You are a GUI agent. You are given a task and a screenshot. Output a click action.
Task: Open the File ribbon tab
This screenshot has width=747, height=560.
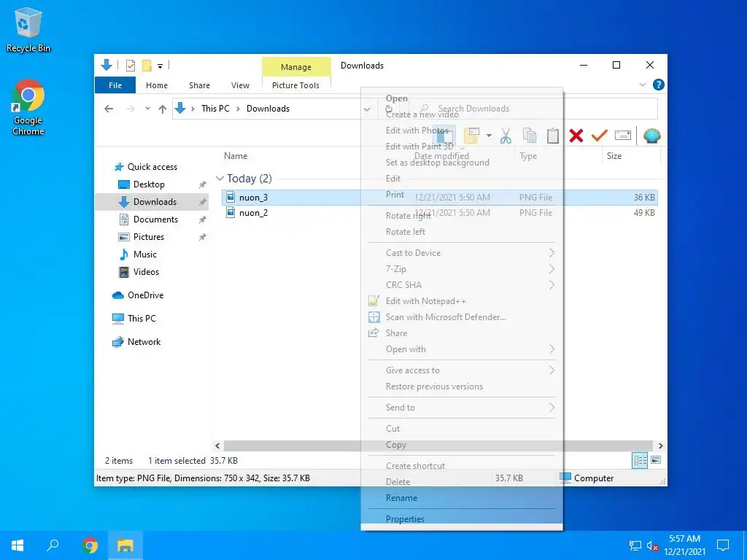[x=115, y=85]
